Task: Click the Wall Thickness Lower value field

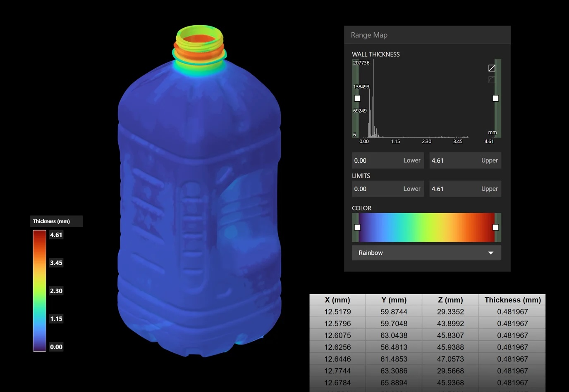Action: pos(388,161)
